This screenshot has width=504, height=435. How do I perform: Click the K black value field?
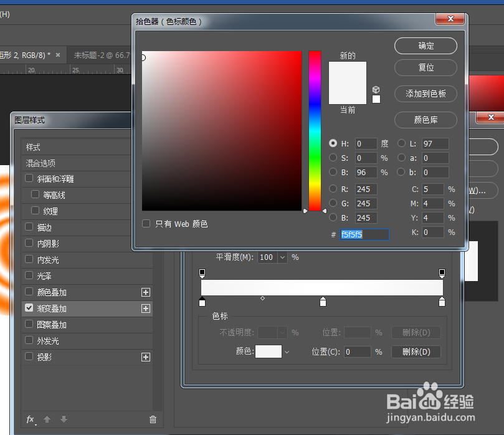432,232
